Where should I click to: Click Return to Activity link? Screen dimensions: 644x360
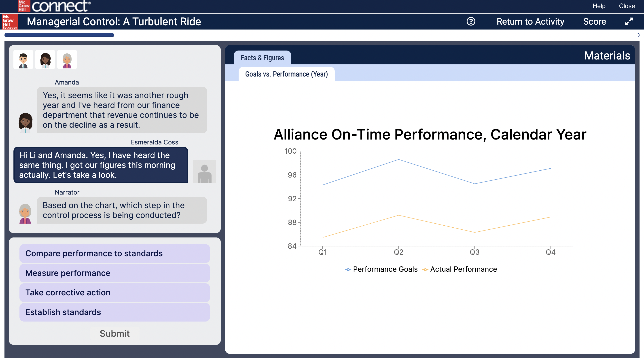pyautogui.click(x=530, y=21)
